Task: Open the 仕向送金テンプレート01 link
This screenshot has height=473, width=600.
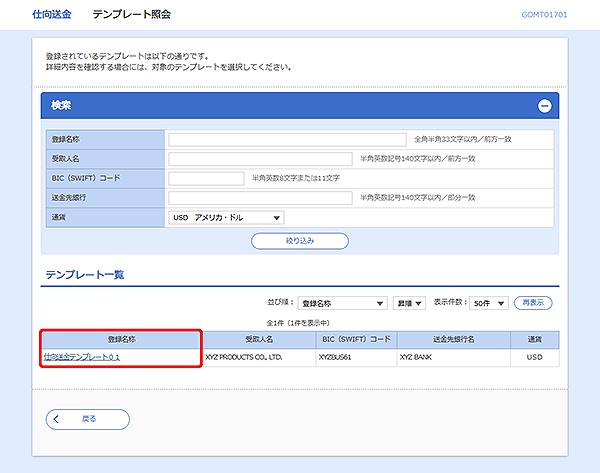Action: click(82, 357)
